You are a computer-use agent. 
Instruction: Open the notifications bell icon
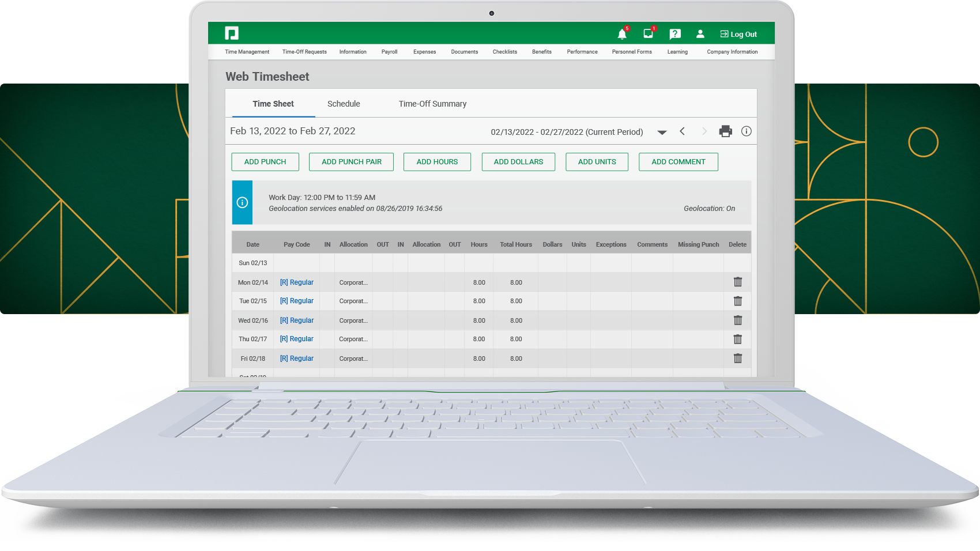(622, 35)
